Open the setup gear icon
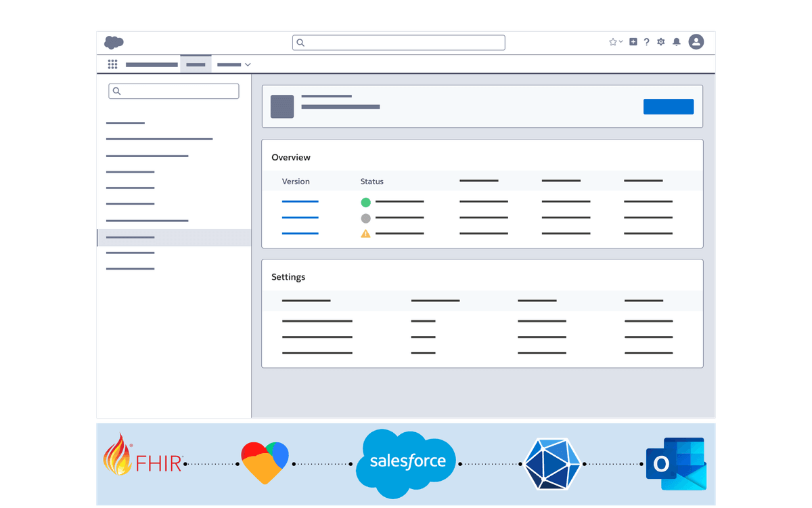The height and width of the screenshot is (508, 812). click(661, 42)
